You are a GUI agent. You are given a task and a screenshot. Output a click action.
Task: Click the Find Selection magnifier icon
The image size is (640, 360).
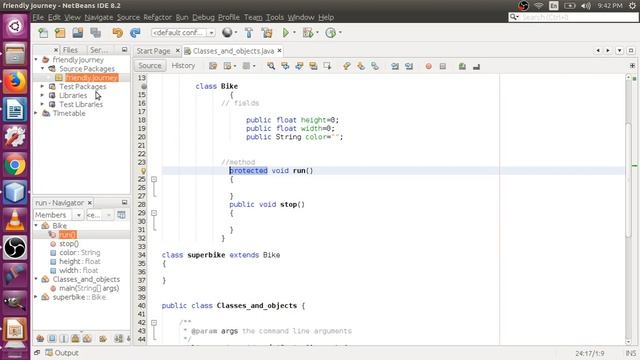coord(271,66)
